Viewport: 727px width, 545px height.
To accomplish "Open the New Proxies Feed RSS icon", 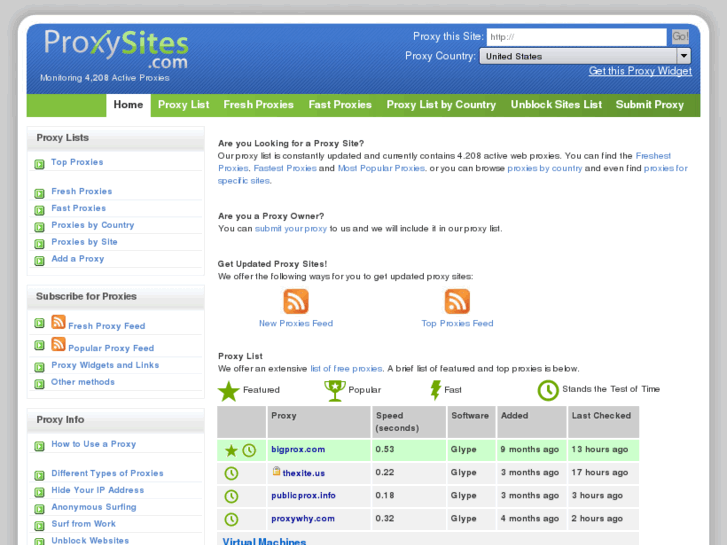I will pos(296,301).
